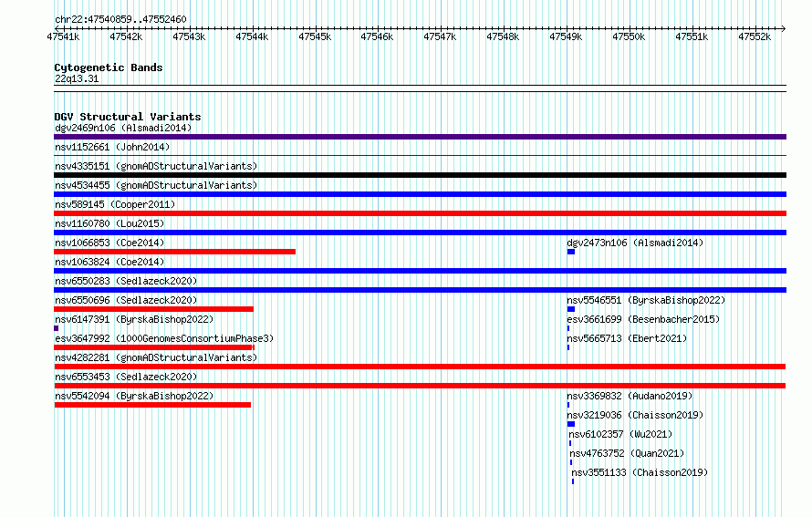This screenshot has width=812, height=517.
Task: Select the red bar under esv3647992
Action: pos(154,347)
